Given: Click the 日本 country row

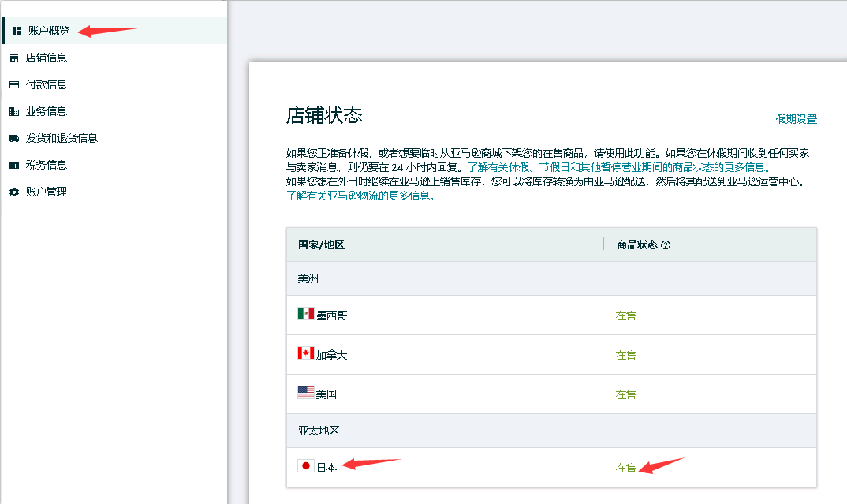Looking at the screenshot, I should (x=327, y=467).
